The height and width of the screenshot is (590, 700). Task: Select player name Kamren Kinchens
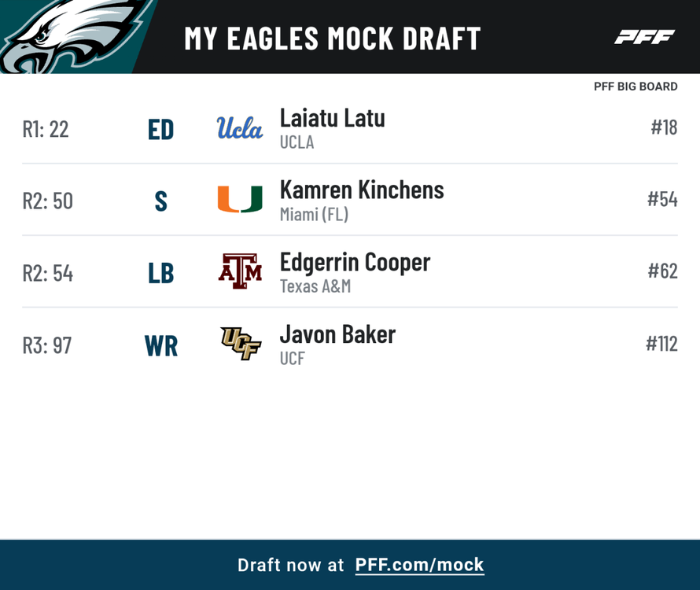click(x=362, y=190)
